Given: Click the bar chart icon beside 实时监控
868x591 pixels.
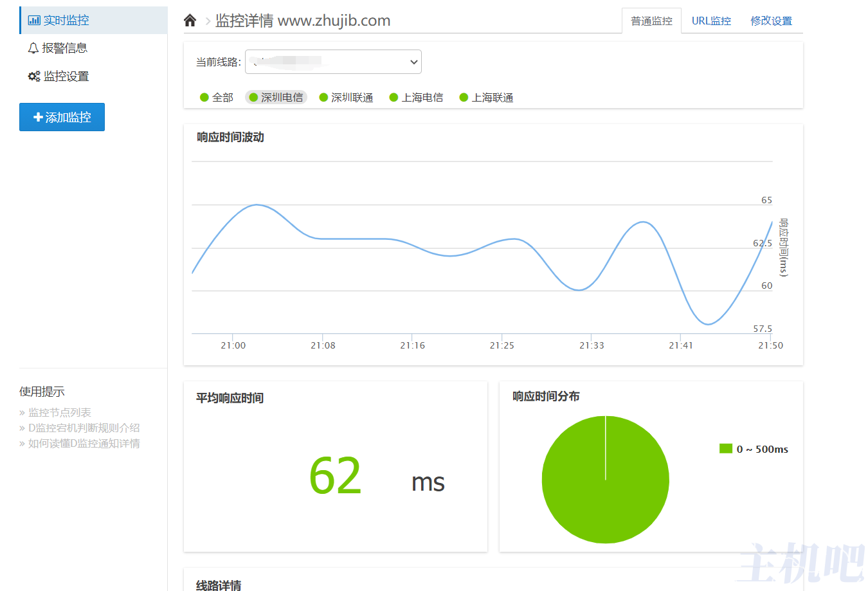Looking at the screenshot, I should (34, 21).
